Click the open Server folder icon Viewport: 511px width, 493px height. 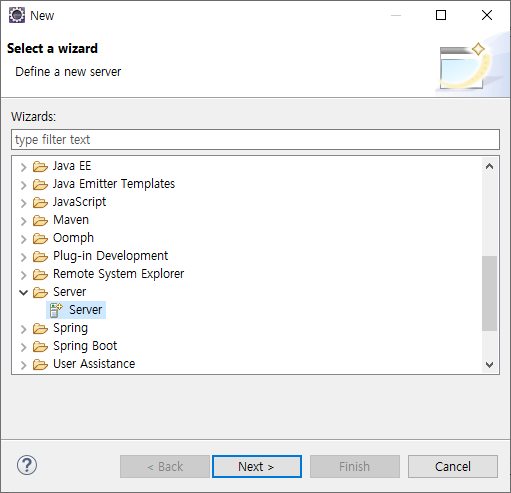(40, 292)
